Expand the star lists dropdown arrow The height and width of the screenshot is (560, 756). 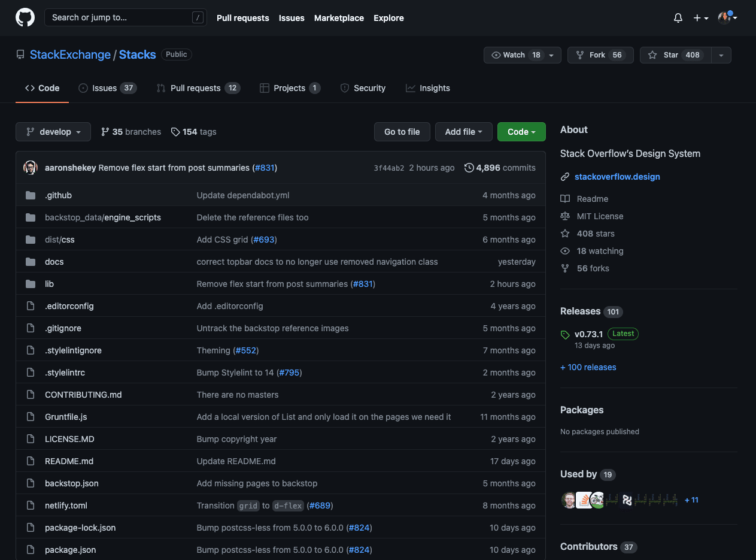point(721,55)
